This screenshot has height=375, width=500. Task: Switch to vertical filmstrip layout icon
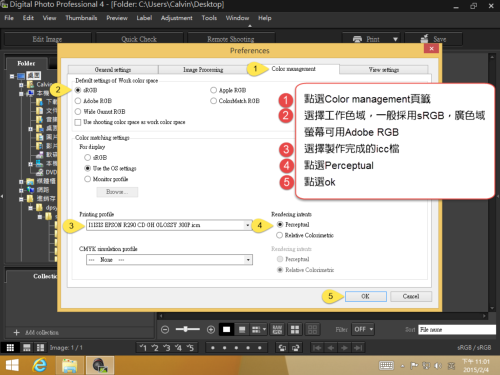coord(41,348)
